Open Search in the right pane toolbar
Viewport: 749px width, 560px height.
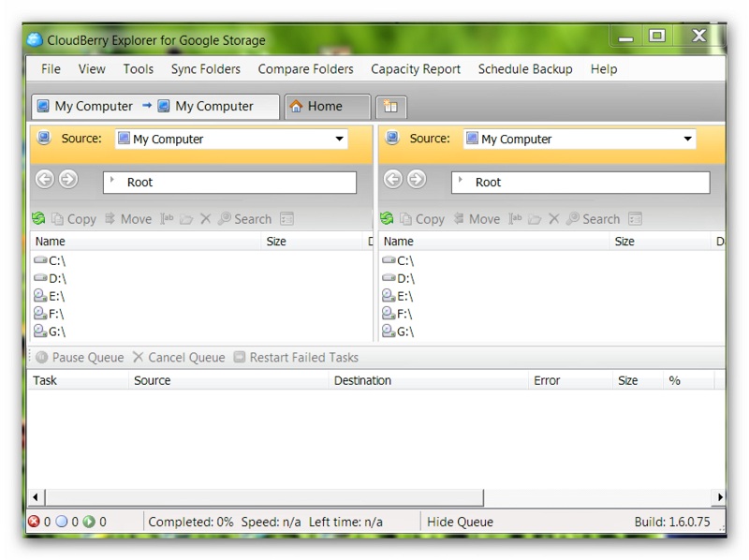593,219
